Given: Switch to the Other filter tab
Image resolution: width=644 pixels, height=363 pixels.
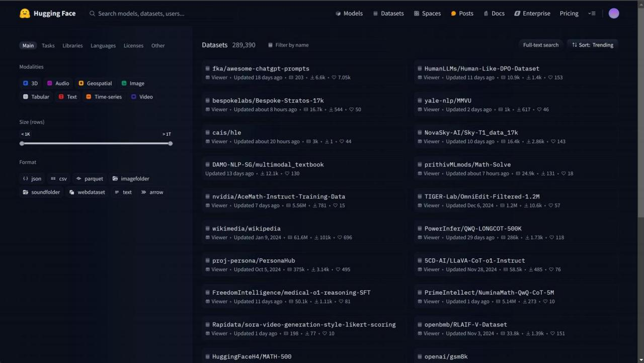Looking at the screenshot, I should click(158, 45).
